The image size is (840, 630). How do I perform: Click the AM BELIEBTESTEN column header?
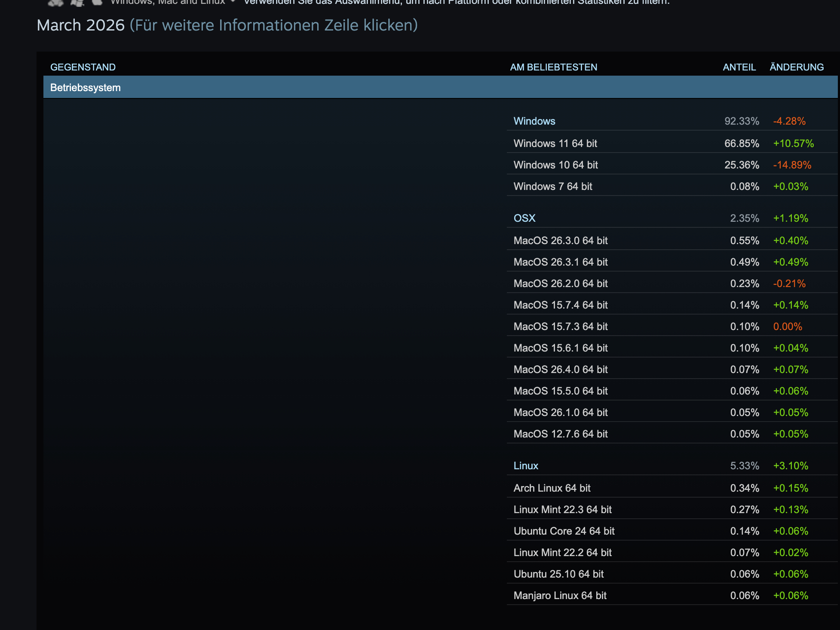(x=553, y=67)
